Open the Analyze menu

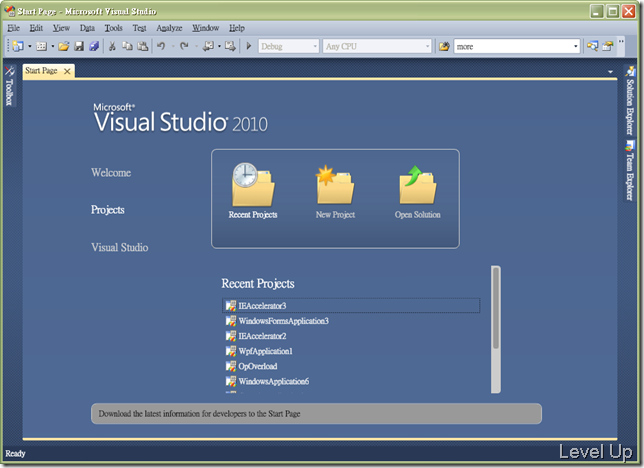coord(169,28)
